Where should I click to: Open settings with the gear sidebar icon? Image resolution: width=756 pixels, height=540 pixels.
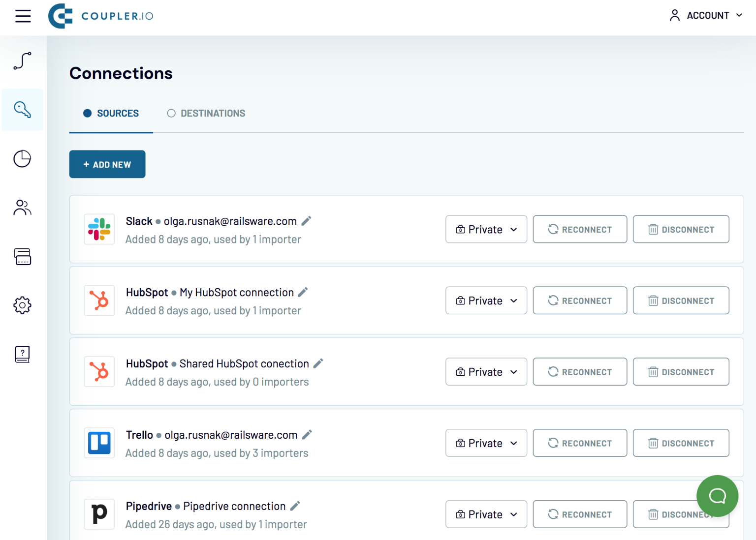pos(22,305)
